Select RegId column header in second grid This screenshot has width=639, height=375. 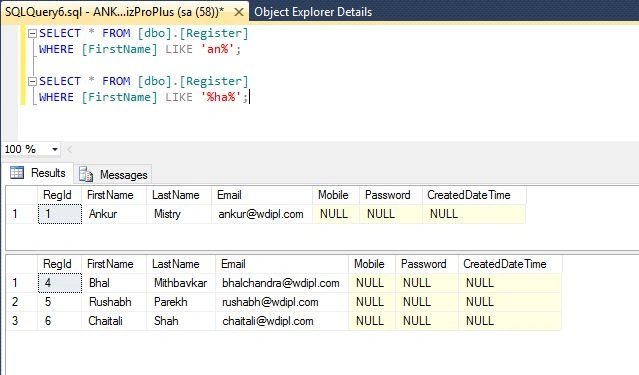point(59,264)
